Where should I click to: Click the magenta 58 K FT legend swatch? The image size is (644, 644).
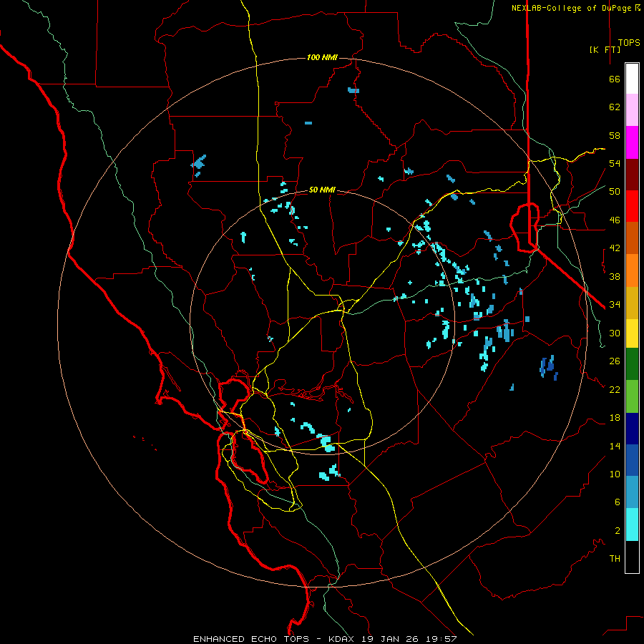[x=632, y=142]
